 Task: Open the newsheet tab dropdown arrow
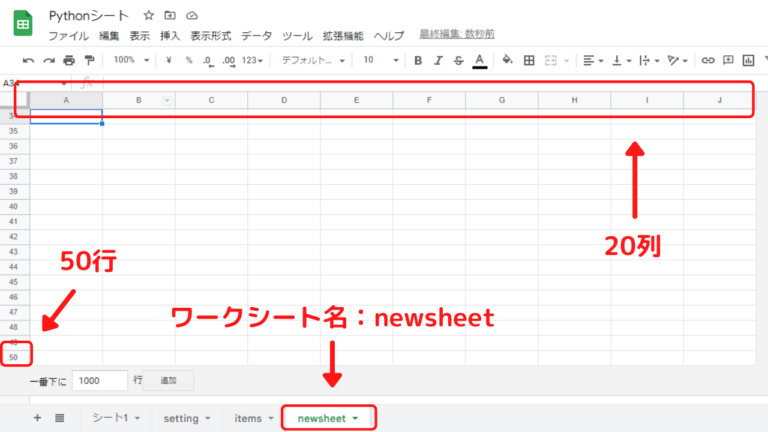pyautogui.click(x=355, y=418)
